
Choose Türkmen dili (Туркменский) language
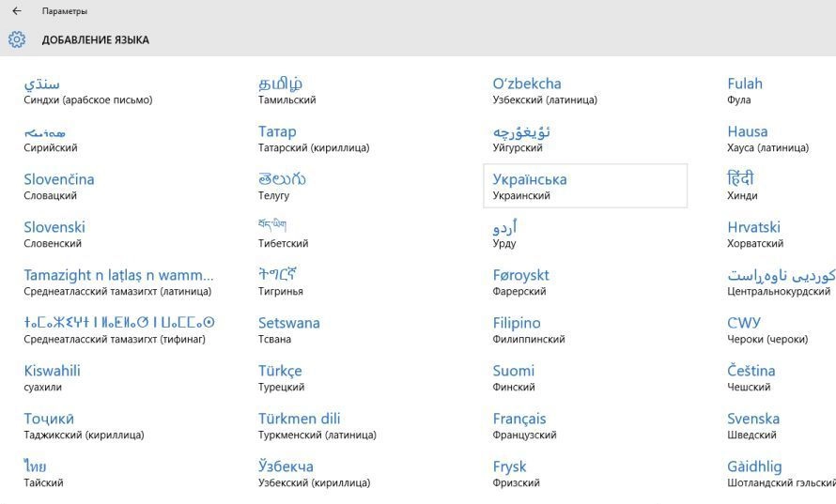click(x=317, y=425)
